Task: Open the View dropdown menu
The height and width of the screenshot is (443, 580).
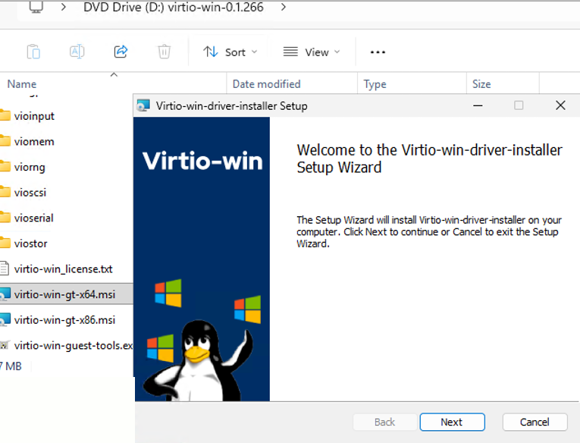Action: (311, 52)
